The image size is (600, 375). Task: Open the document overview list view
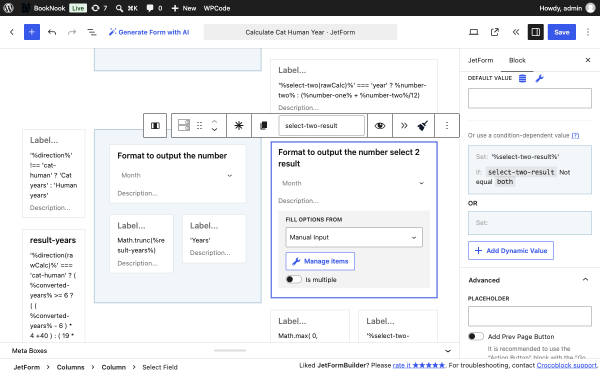coord(92,32)
